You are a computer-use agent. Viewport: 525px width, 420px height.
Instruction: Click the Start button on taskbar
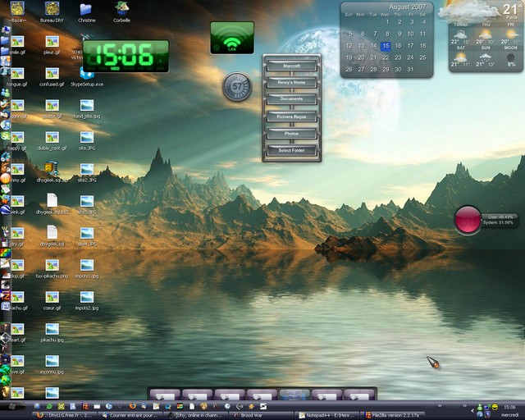[x=13, y=406]
